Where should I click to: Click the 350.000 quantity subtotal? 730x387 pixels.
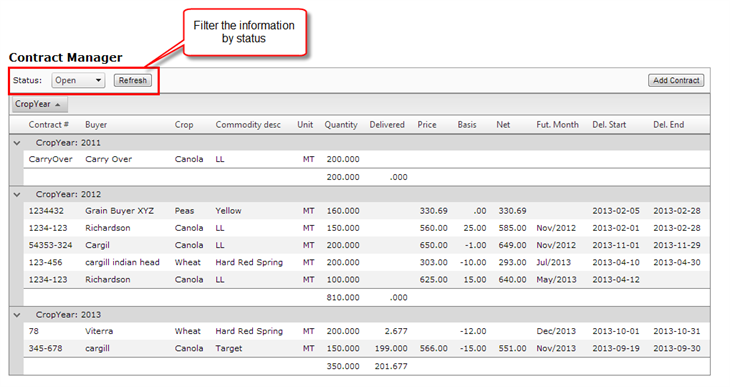point(343,367)
